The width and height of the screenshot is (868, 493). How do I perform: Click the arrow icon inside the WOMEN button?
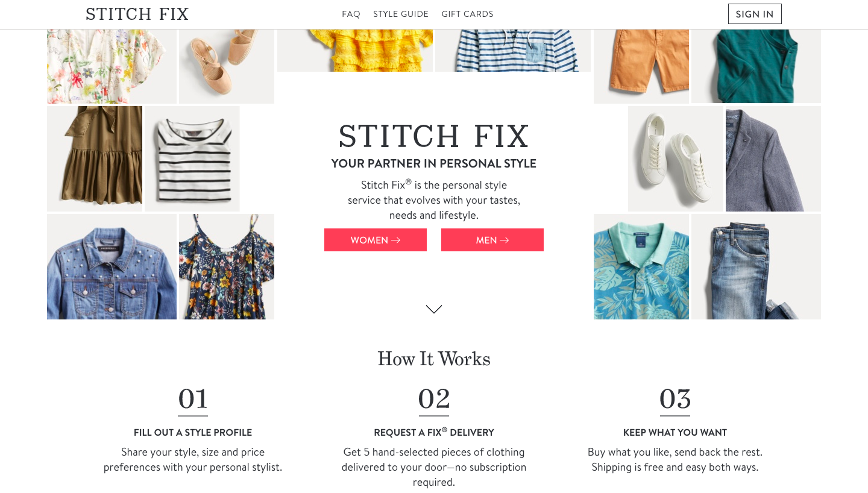396,239
